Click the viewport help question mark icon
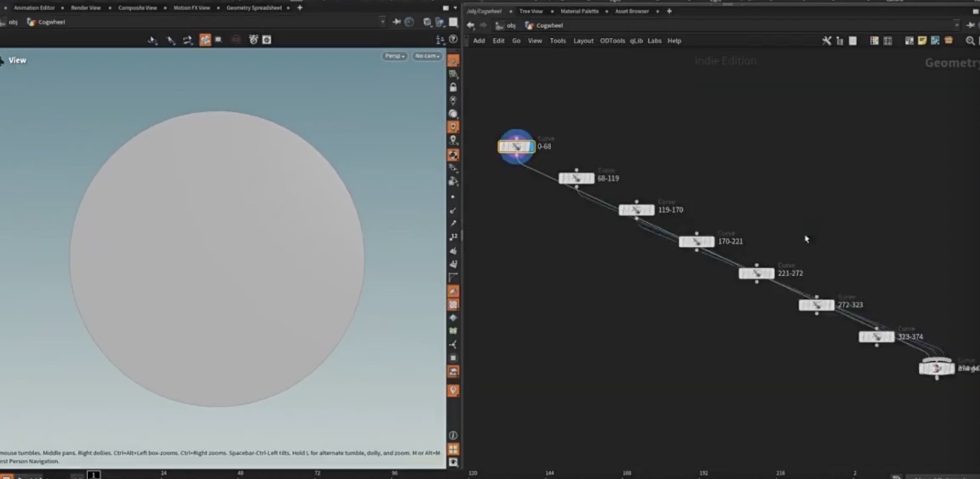Image resolution: width=980 pixels, height=479 pixels. (x=452, y=40)
